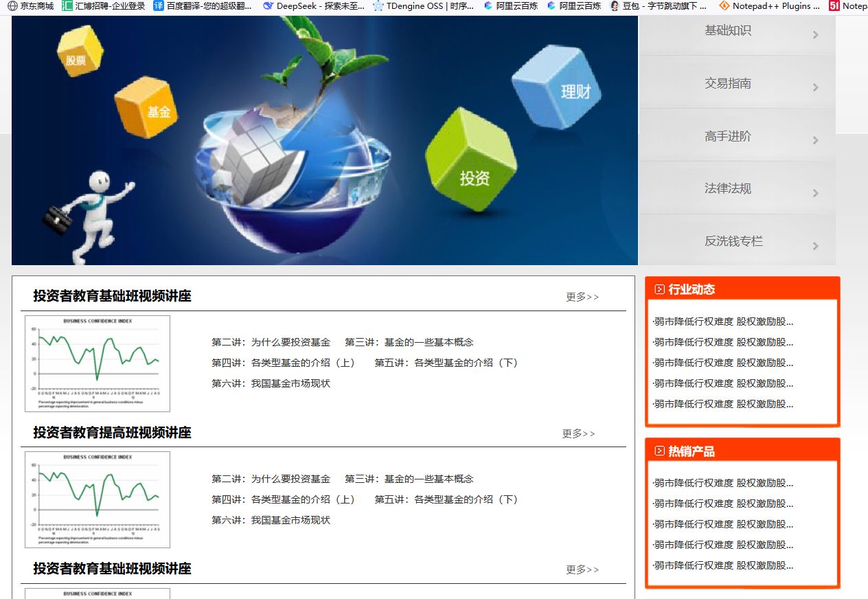Viewport: 868px width, 599px height.
Task: Open the first news item under 行业动态
Action: coord(723,321)
